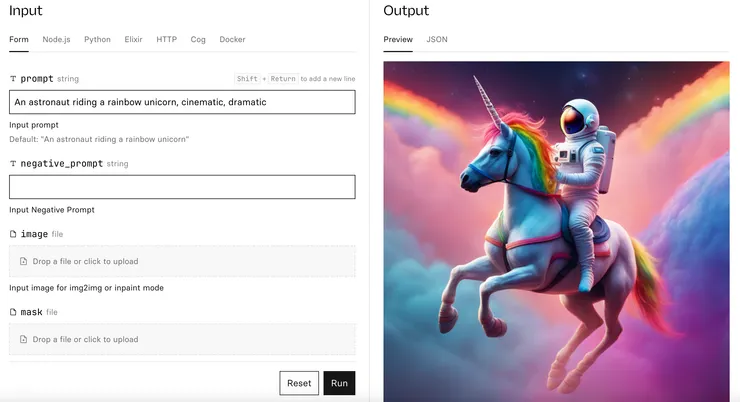Click the text-type icon beside negative_prompt label
Image resolution: width=740 pixels, height=402 pixels.
click(13, 164)
